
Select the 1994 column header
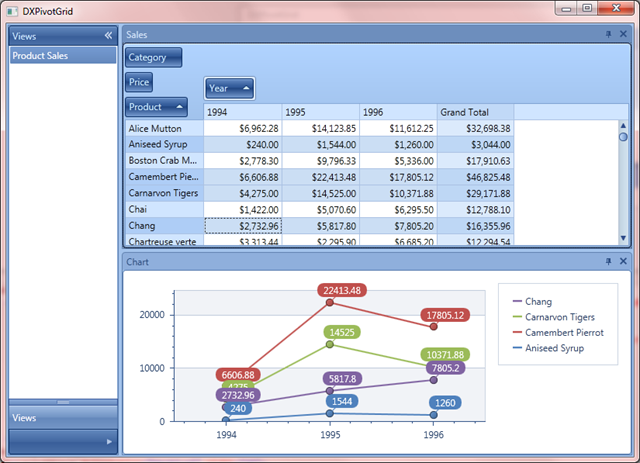(x=242, y=112)
